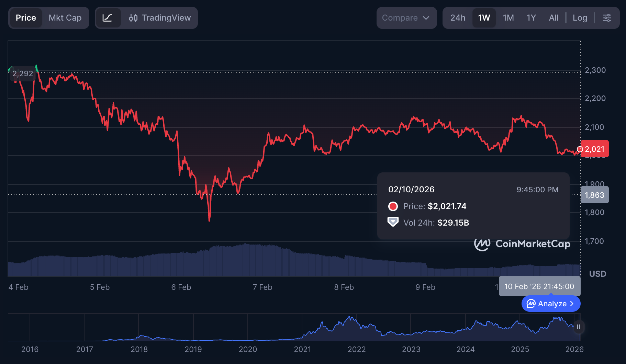Viewport: 626px width, 364px height.
Task: Select the line chart view icon
Action: point(108,18)
